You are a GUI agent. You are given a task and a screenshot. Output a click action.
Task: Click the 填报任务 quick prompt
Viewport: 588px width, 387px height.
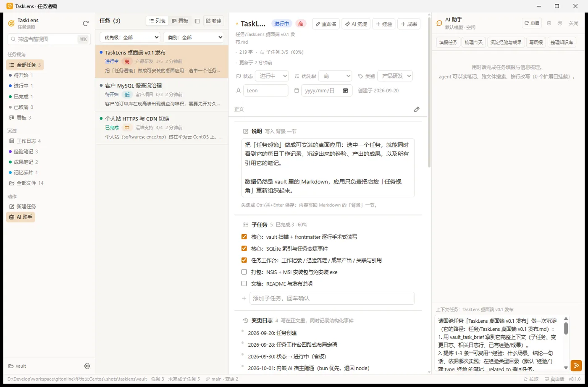pyautogui.click(x=448, y=42)
